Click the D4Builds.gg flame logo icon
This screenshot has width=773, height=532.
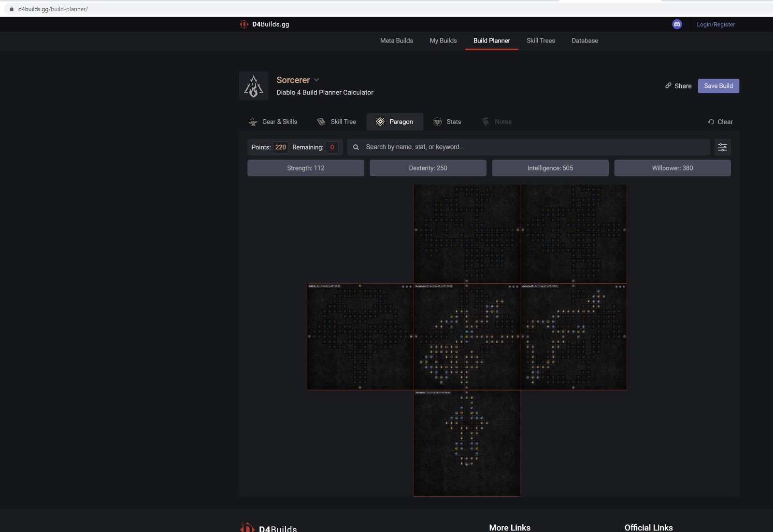[x=244, y=24]
